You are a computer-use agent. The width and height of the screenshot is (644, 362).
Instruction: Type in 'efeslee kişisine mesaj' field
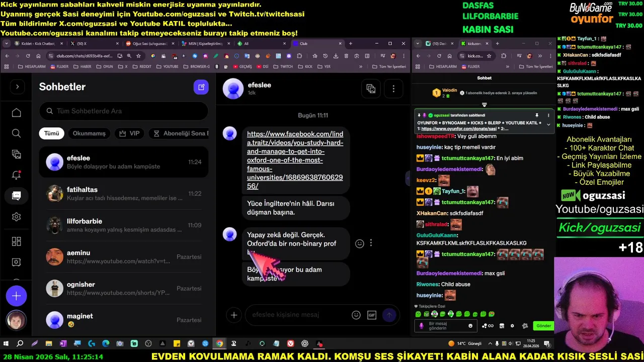(299, 315)
